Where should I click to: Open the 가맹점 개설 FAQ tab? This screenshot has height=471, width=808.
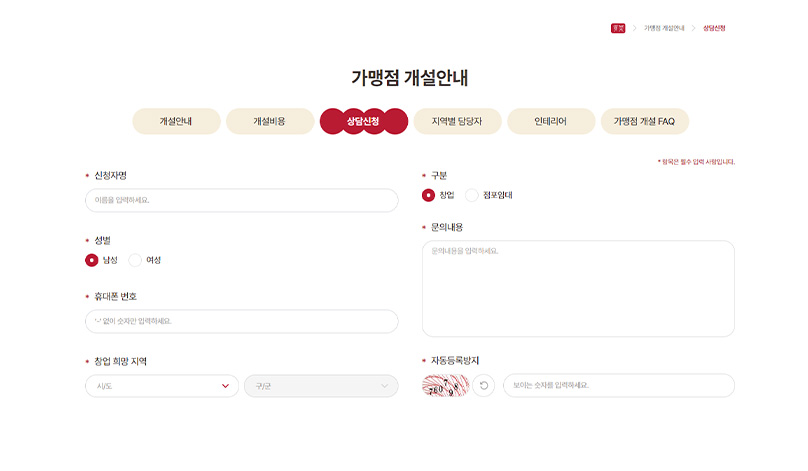click(645, 121)
